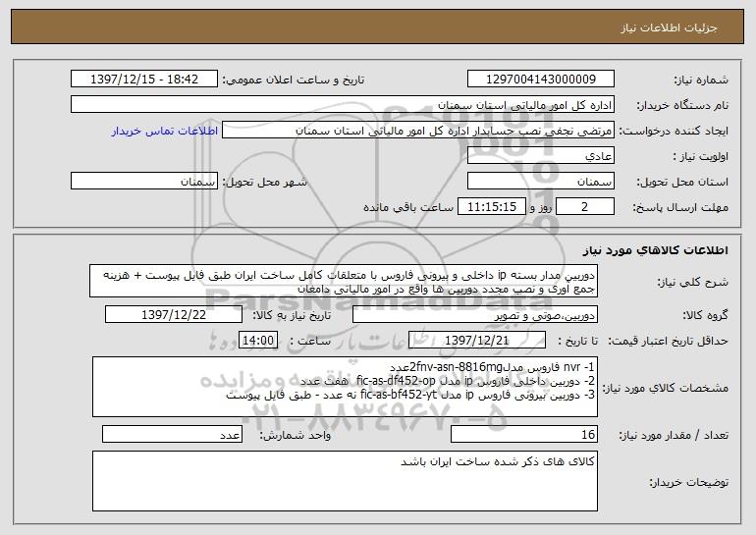756x535 pixels.
Task: Click the تعداد / مقدار مورد نیاز label
Action: click(674, 435)
